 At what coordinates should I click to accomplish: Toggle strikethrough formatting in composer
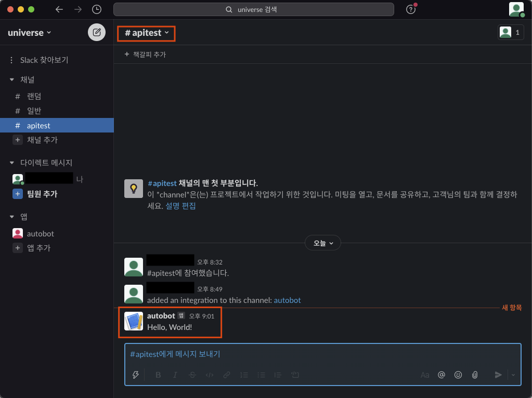192,375
